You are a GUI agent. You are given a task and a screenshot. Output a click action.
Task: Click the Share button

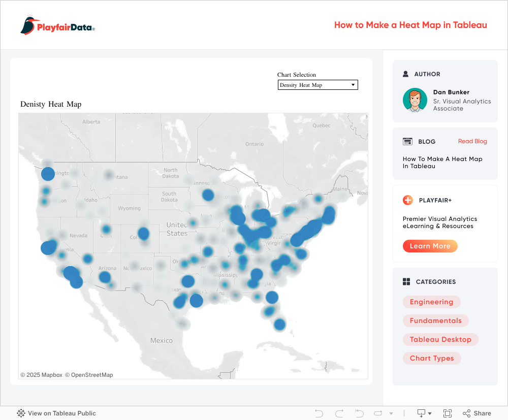477,413
